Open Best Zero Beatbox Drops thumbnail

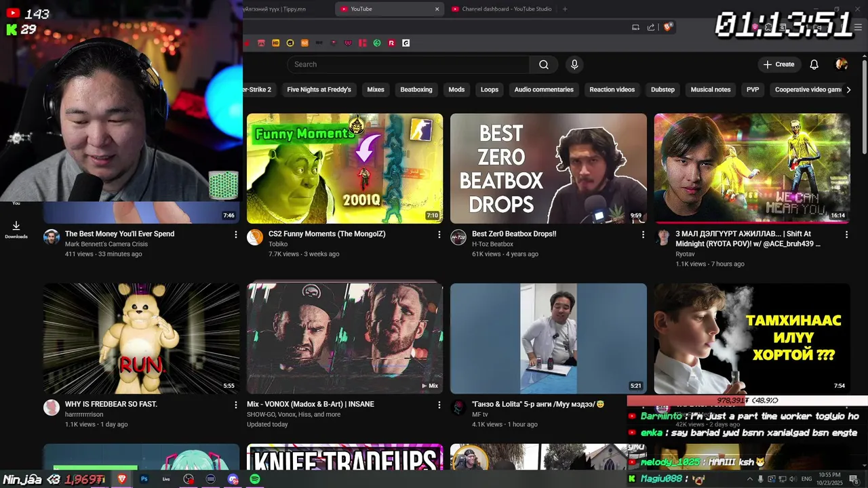pos(549,168)
